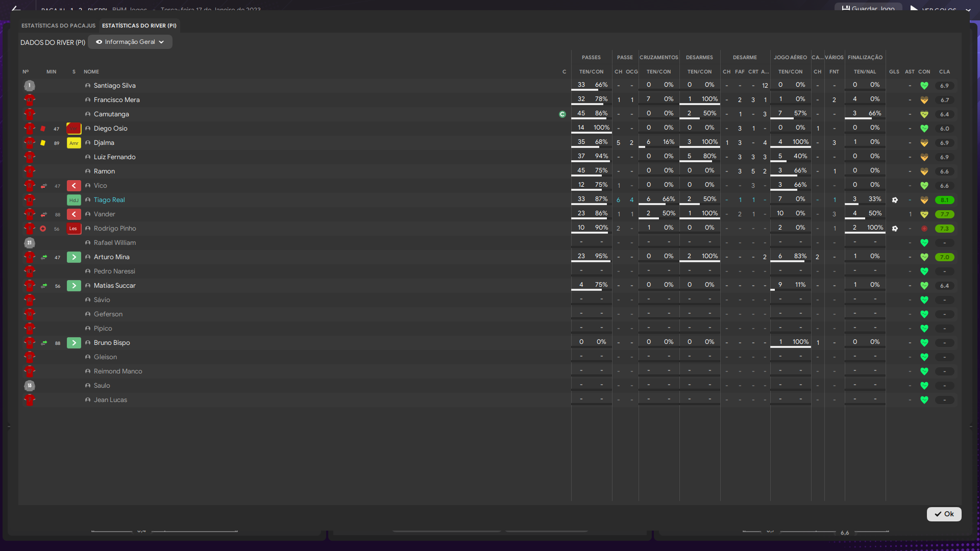Click the condition heart for Jean Lucas
This screenshot has width=980, height=551.
(924, 400)
